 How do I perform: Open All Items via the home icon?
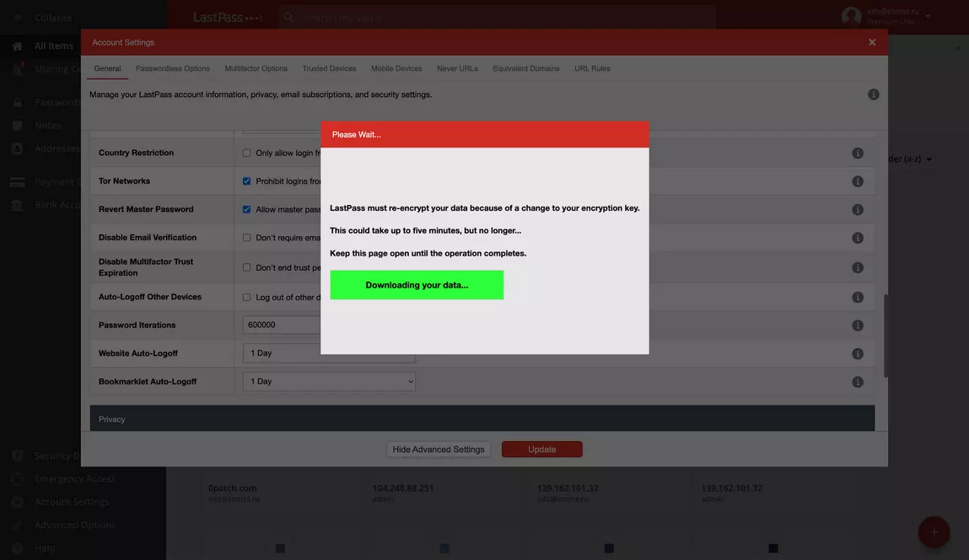tap(17, 46)
